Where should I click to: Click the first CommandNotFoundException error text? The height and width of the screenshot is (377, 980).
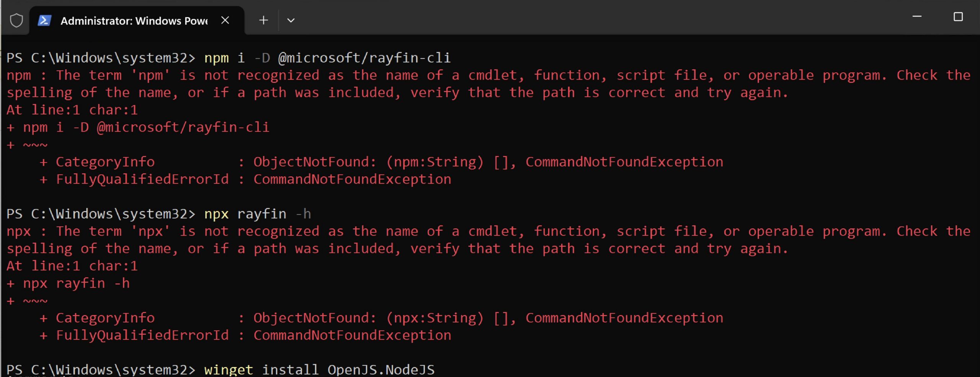(624, 162)
